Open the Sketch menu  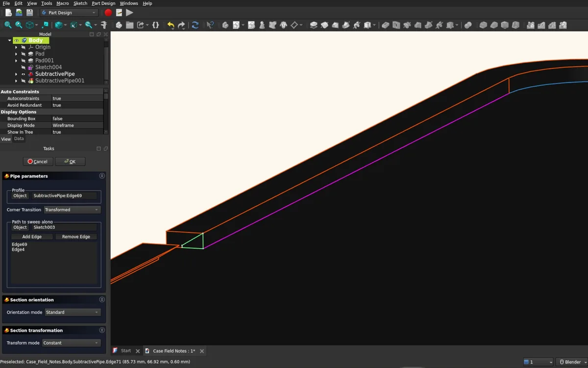click(80, 3)
